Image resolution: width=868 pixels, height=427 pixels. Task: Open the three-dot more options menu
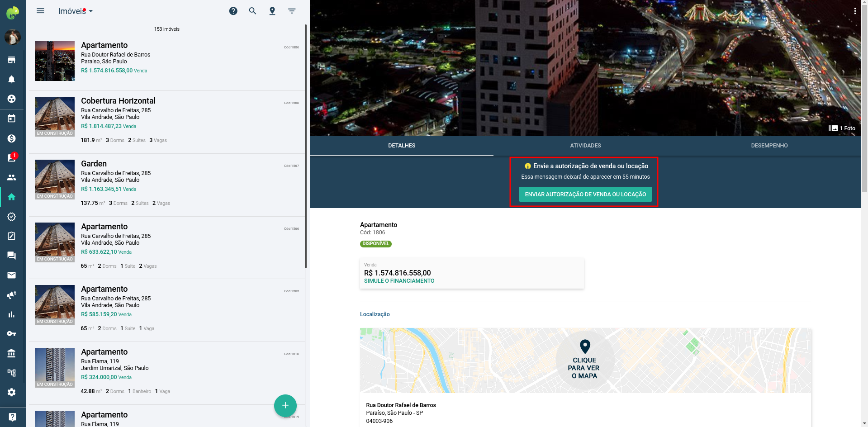pos(855,11)
